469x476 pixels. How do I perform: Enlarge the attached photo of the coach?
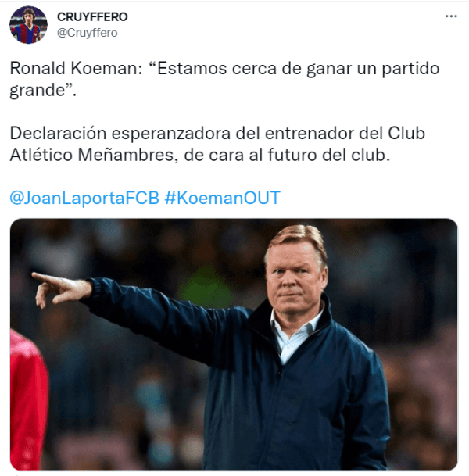(234, 344)
